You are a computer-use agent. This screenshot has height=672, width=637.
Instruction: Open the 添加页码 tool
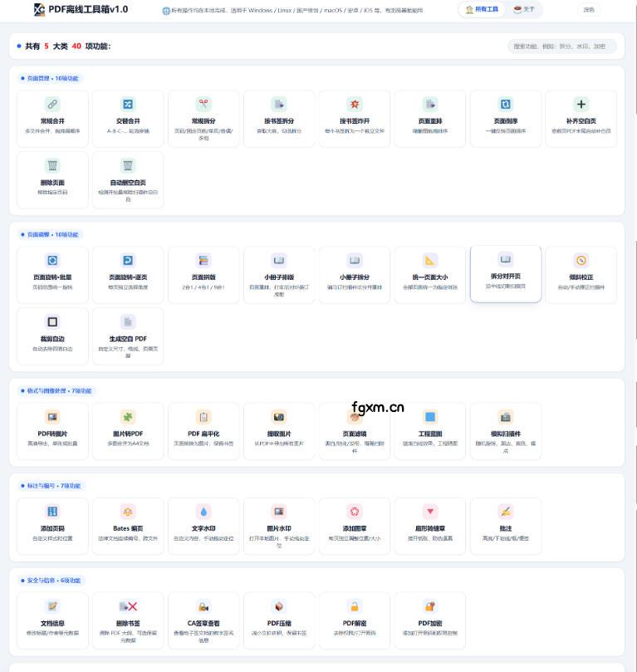point(52,526)
